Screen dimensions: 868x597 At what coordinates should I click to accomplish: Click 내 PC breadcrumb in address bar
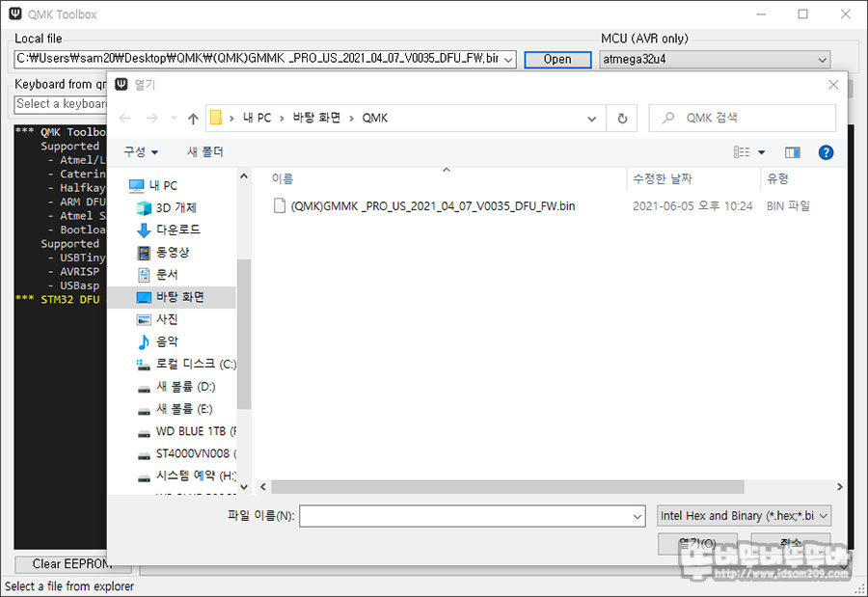click(x=257, y=118)
